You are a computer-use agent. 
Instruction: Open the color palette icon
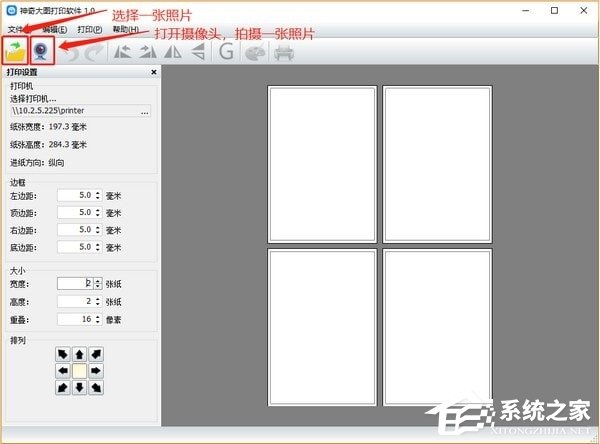tap(255, 52)
